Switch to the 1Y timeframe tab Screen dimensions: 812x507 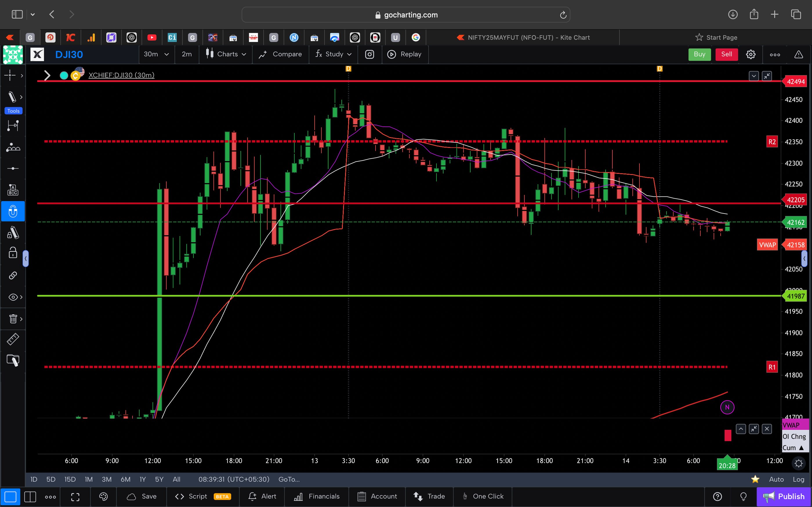(x=142, y=479)
